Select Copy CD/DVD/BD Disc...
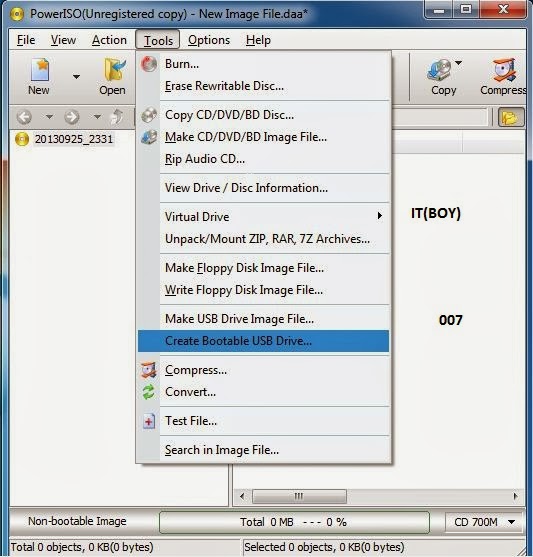533x557 pixels. click(263, 115)
